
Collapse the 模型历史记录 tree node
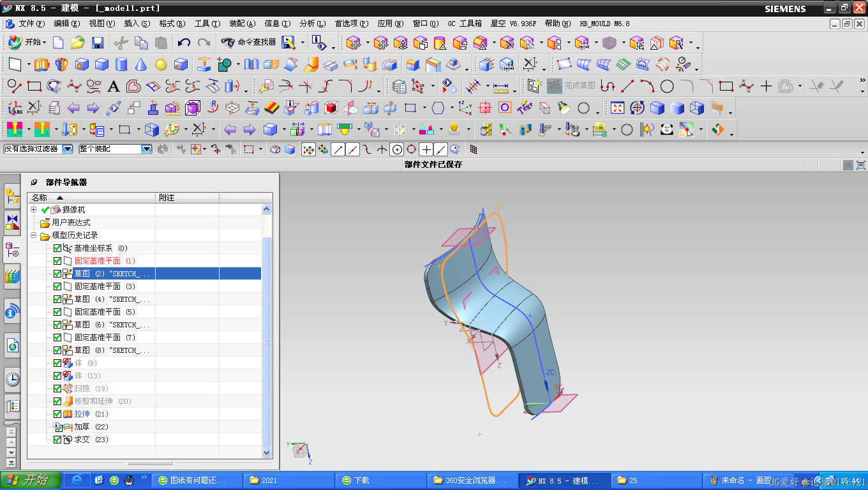[x=34, y=235]
